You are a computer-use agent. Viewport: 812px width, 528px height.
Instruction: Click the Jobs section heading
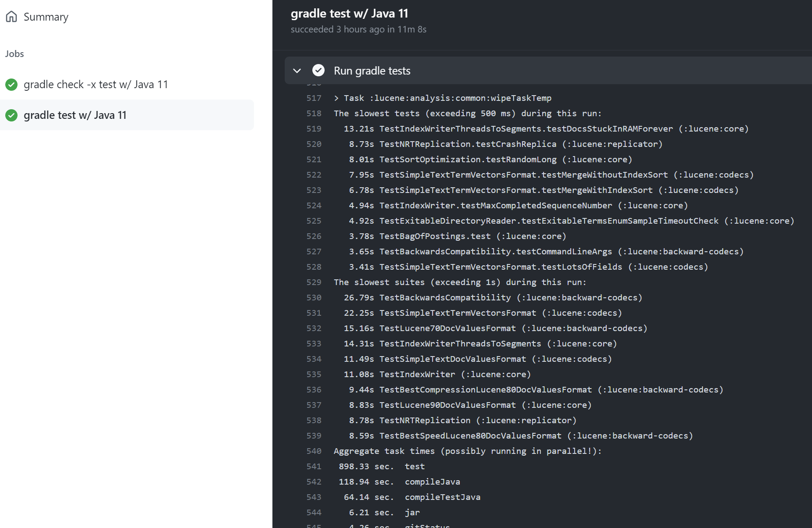pyautogui.click(x=14, y=54)
